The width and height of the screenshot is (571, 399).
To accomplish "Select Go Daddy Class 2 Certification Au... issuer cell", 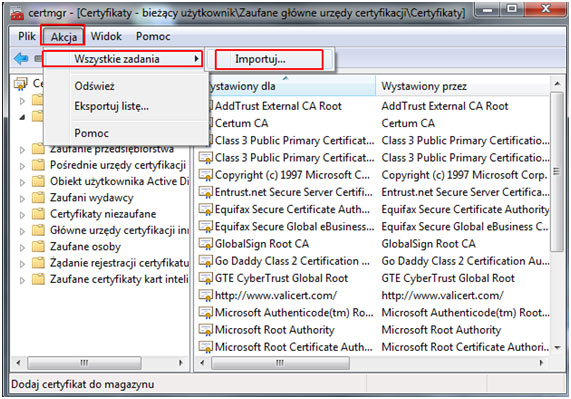I will (x=465, y=261).
